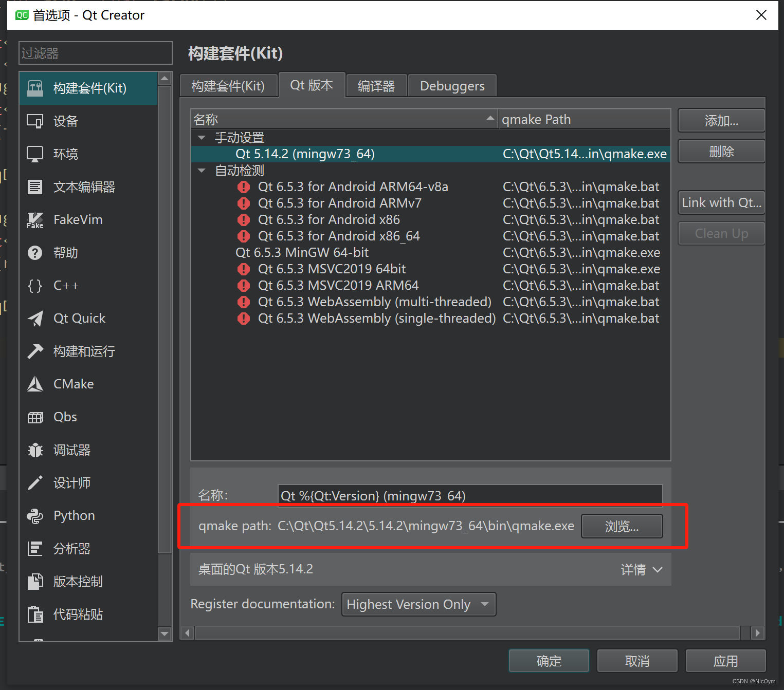Image resolution: width=784 pixels, height=690 pixels.
Task: Switch to the 编译器 tab
Action: (376, 86)
